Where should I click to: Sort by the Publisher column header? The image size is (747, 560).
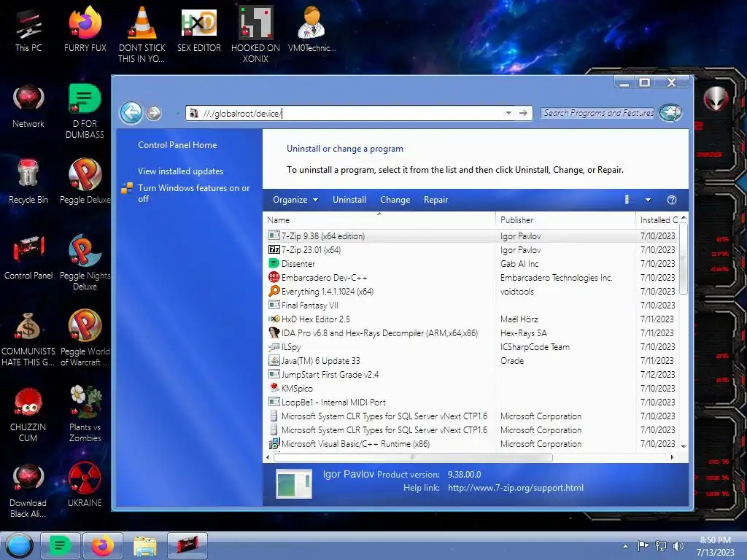pos(565,220)
